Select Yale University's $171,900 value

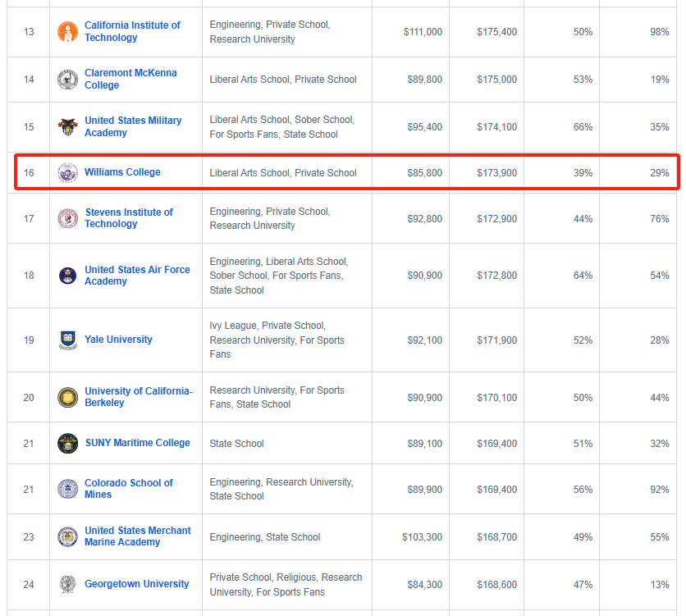497,340
